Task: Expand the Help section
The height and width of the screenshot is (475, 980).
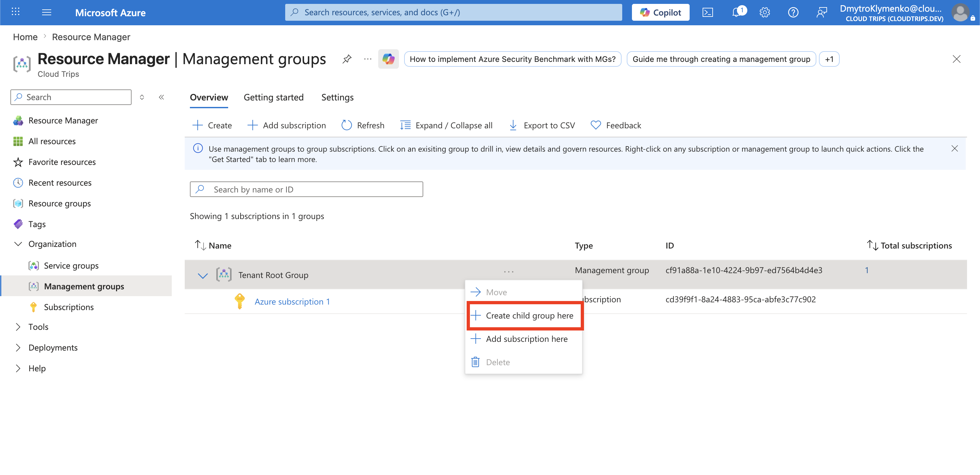Action: (18, 368)
